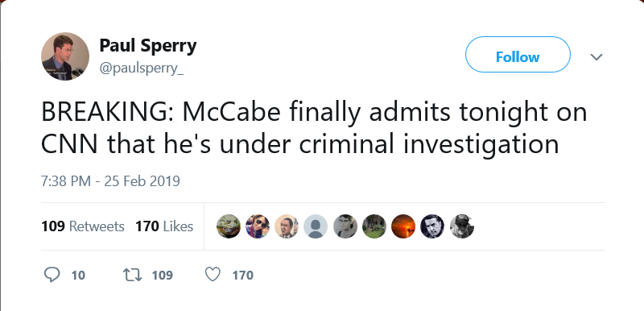The width and height of the screenshot is (644, 311).
Task: Click the man in cap avatar
Action: [461, 226]
